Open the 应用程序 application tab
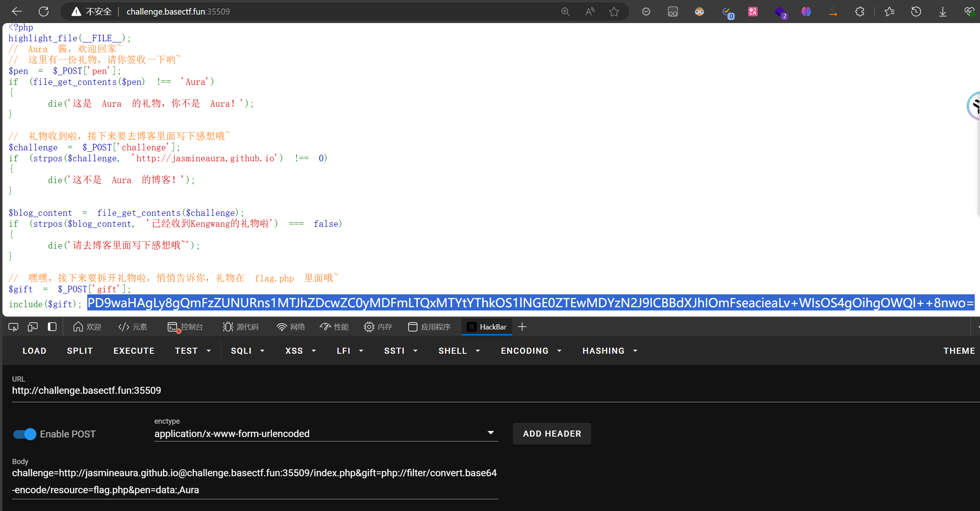980x511 pixels. coord(429,327)
